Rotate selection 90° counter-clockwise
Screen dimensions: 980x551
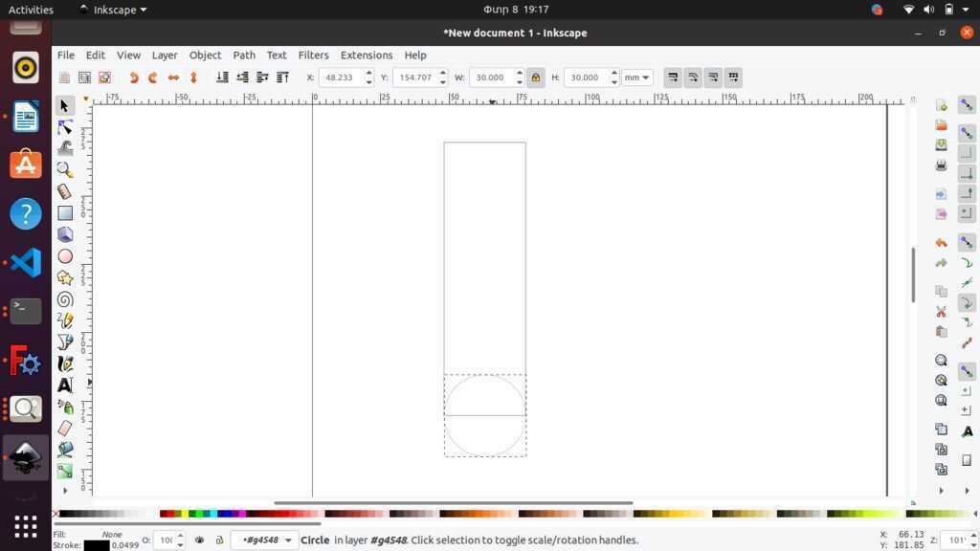pyautogui.click(x=133, y=77)
